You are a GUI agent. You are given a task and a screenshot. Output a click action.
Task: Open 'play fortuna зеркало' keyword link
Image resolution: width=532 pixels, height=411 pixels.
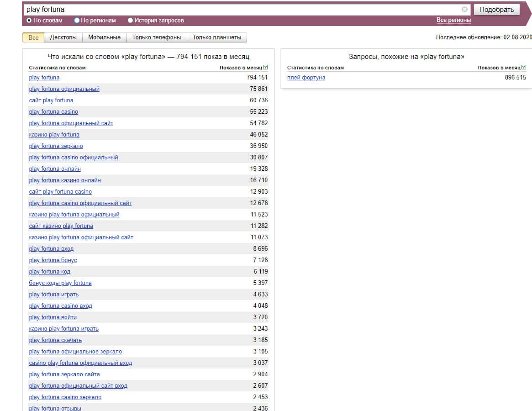coord(56,146)
